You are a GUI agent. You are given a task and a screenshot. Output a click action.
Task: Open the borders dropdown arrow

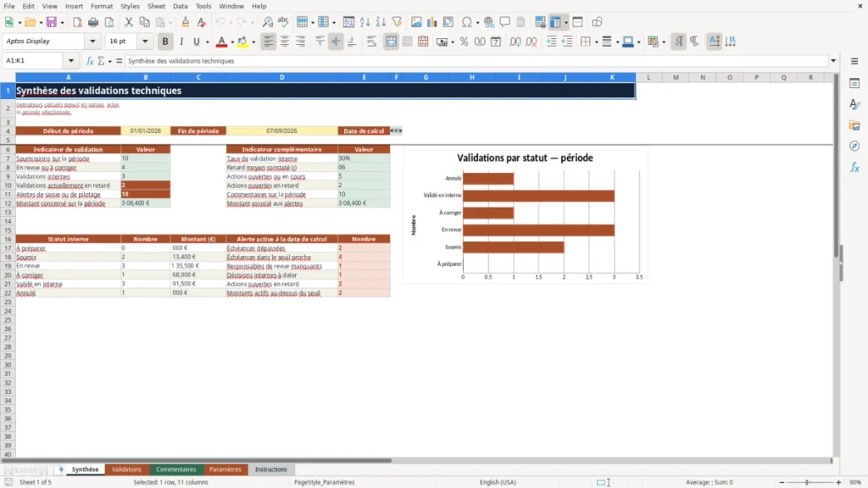[x=596, y=42]
